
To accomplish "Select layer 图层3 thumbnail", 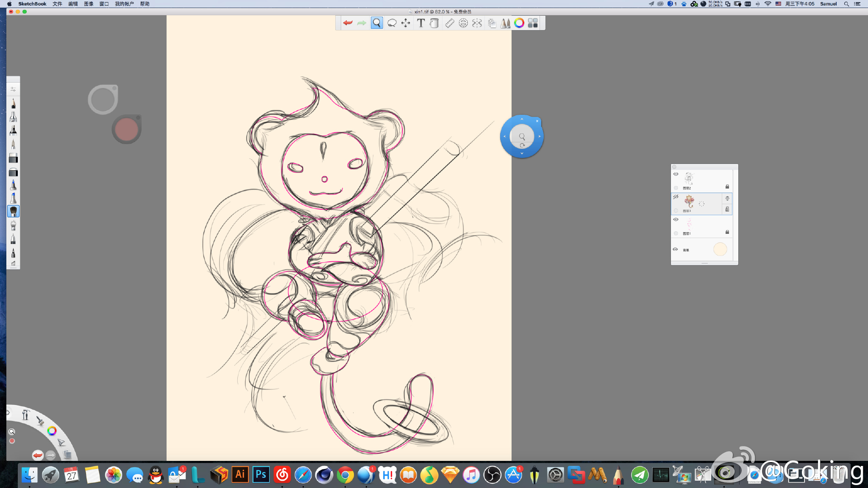I will [690, 201].
